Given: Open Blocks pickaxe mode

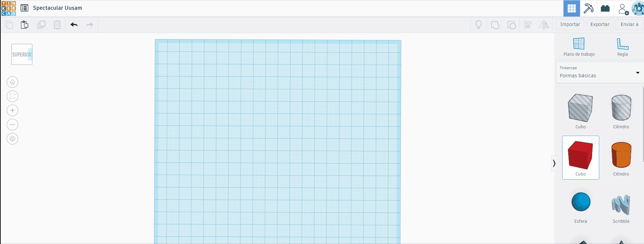Looking at the screenshot, I should [588, 8].
